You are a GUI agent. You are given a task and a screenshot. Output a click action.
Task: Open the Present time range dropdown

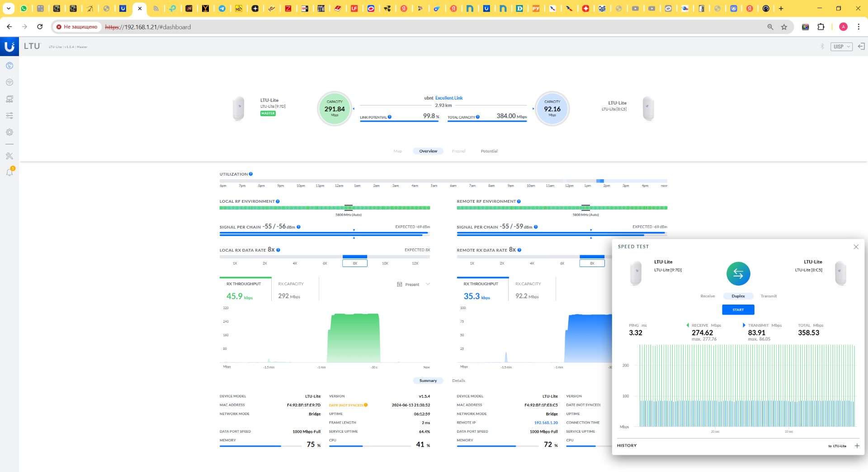pyautogui.click(x=413, y=285)
